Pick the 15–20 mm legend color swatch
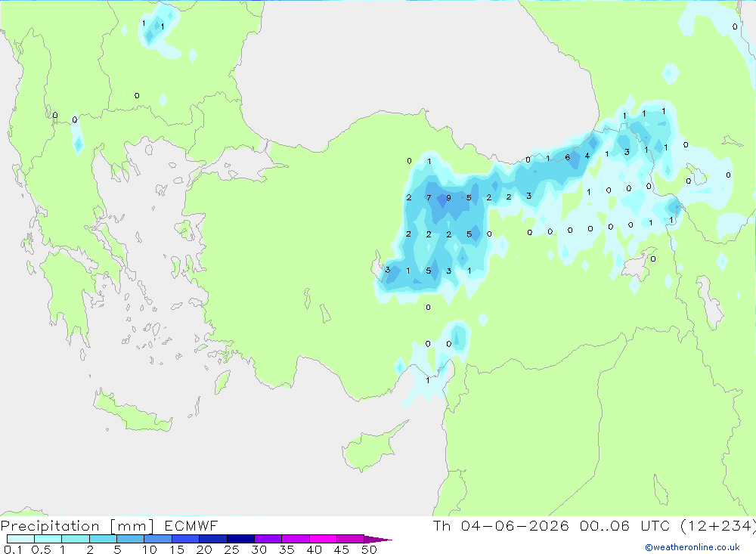 pos(185,539)
